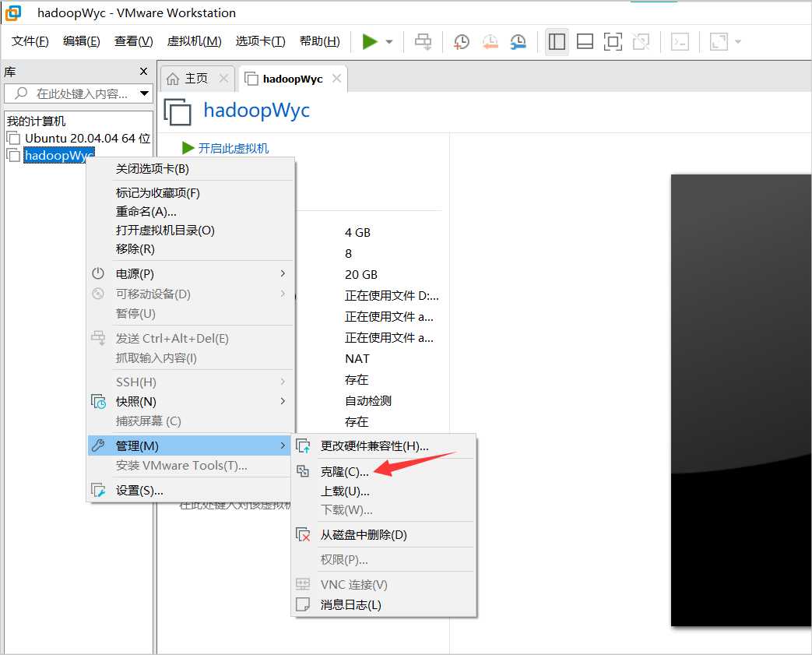
Task: Click the console view toolbar icon
Action: [x=680, y=41]
